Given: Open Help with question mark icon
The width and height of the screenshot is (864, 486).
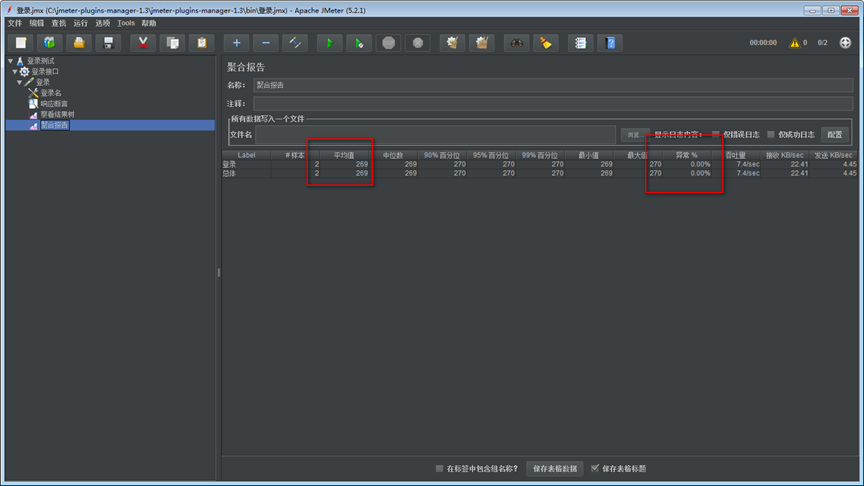Looking at the screenshot, I should [610, 43].
